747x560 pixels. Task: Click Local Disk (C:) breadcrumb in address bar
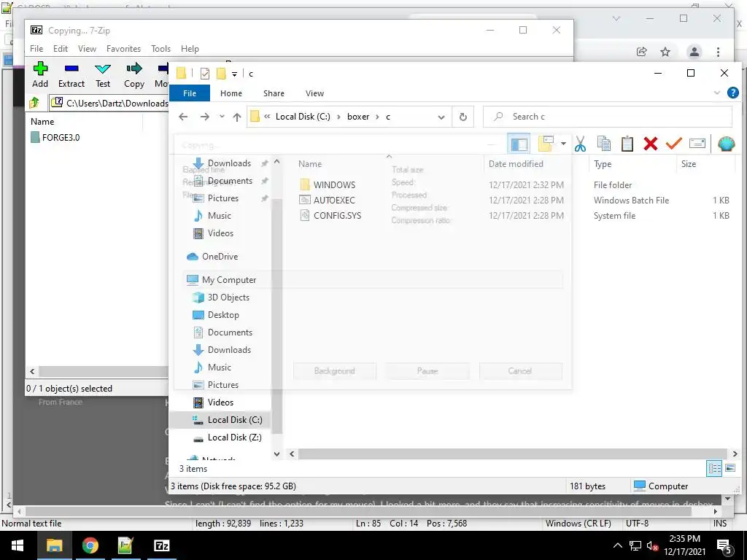pos(303,117)
